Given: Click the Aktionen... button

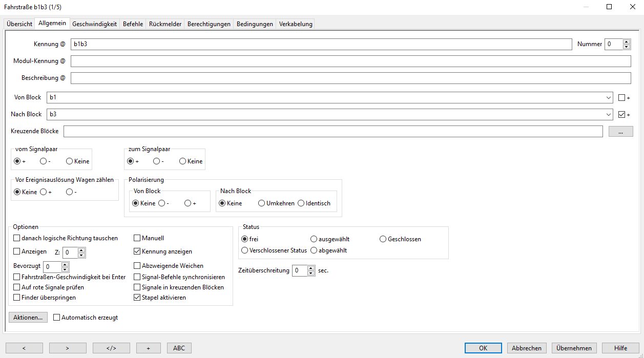Looking at the screenshot, I should (28, 318).
